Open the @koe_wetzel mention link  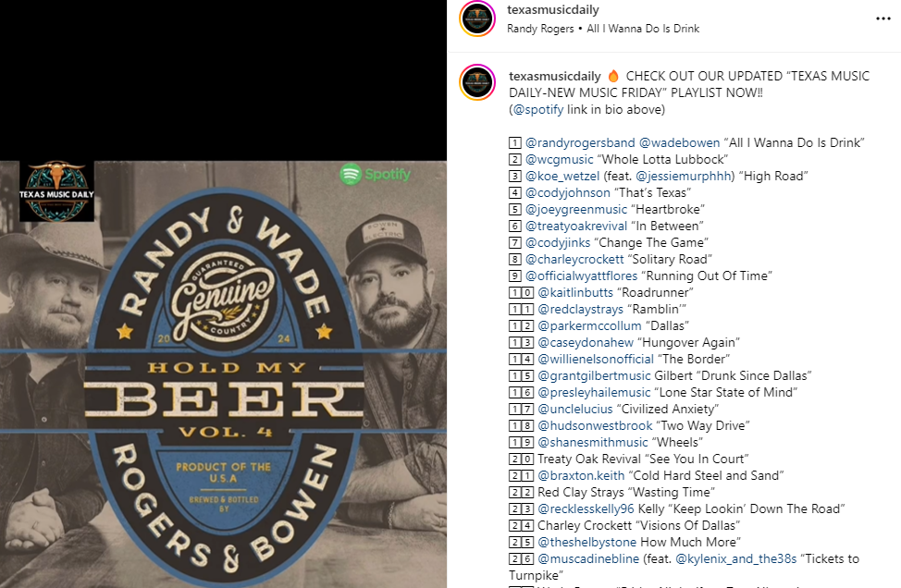562,177
